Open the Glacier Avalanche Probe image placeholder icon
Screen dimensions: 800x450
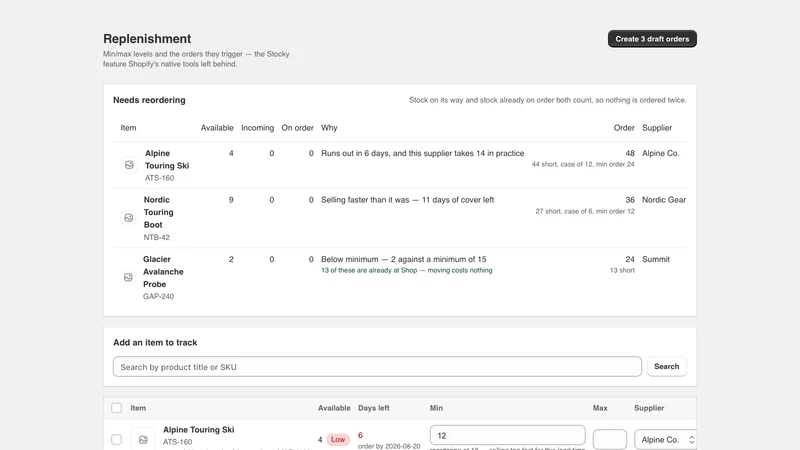pos(128,277)
